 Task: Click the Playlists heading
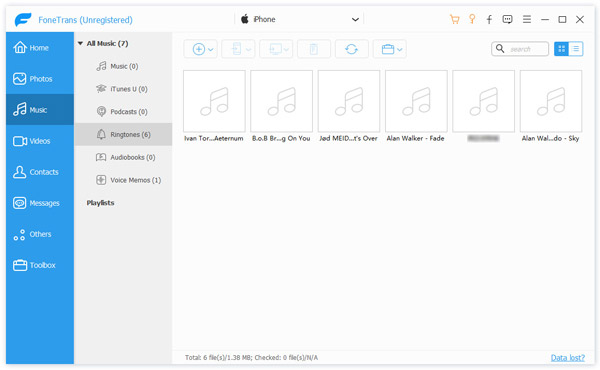[100, 203]
